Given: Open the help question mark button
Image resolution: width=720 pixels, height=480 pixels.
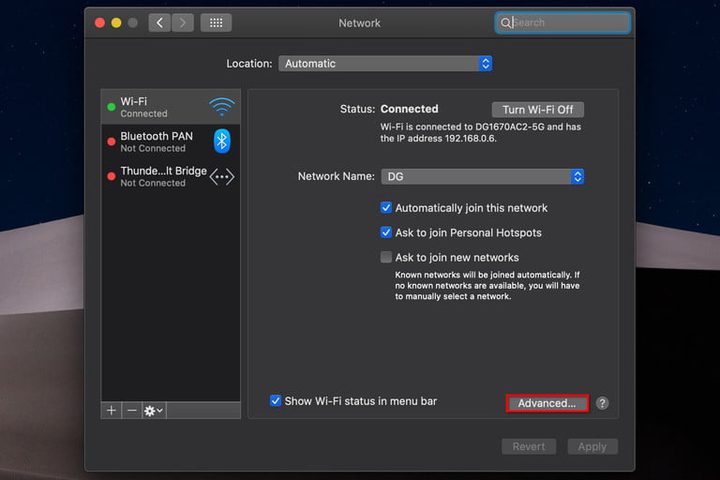Looking at the screenshot, I should point(602,403).
